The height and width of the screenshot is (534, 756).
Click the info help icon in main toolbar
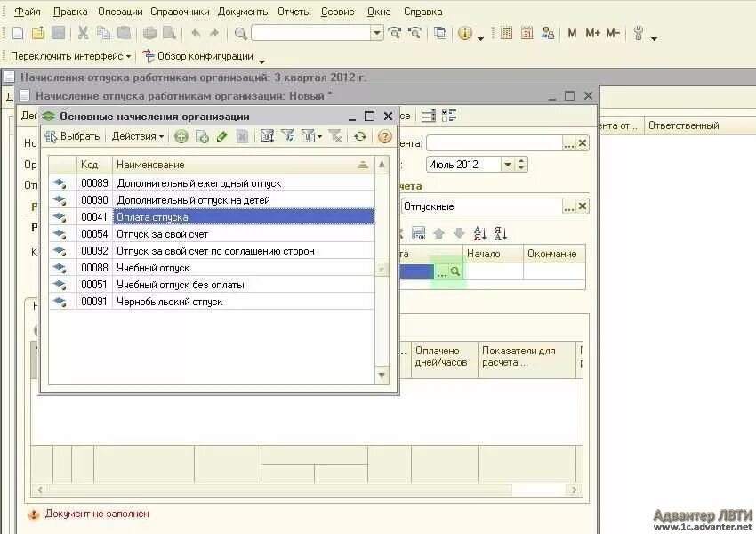[465, 33]
